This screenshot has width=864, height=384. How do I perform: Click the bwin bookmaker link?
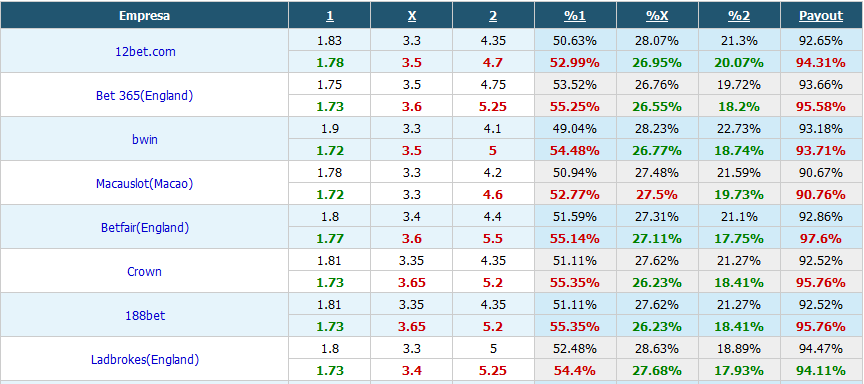[x=144, y=139]
